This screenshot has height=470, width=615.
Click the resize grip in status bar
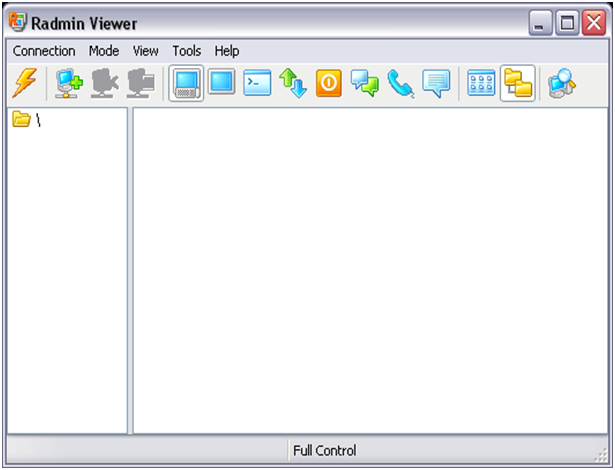[x=601, y=455]
